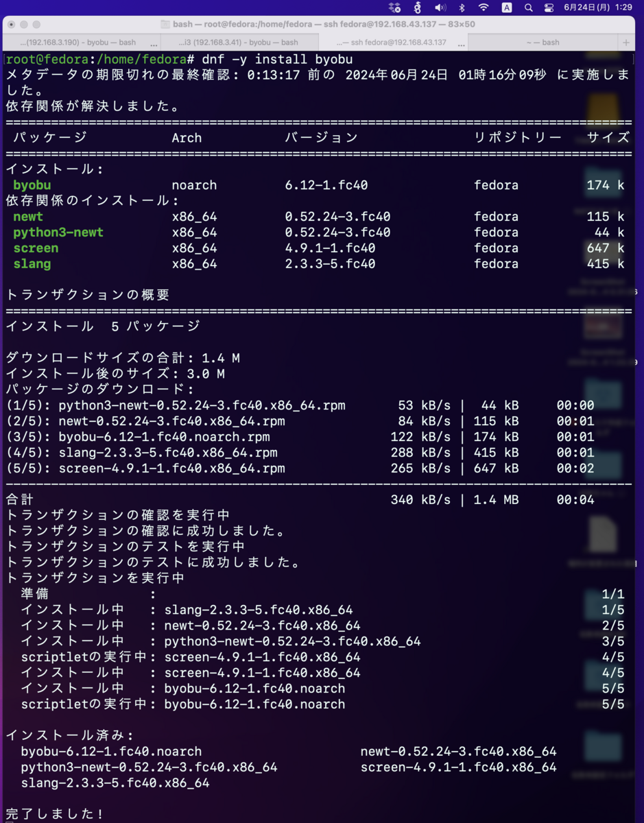The height and width of the screenshot is (823, 644).
Task: Open Spotlight search from the menu bar
Action: (x=529, y=8)
